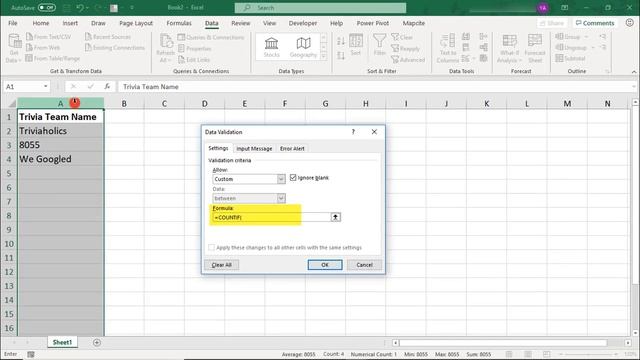Viewport: 640px width, 360px height.
Task: Open Data Validation help question mark
Action: click(353, 132)
